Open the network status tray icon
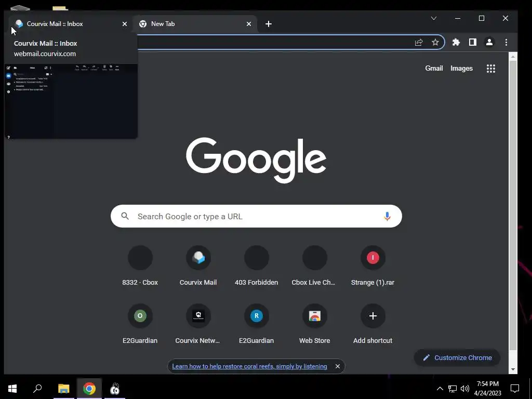The image size is (532, 399). point(453,389)
